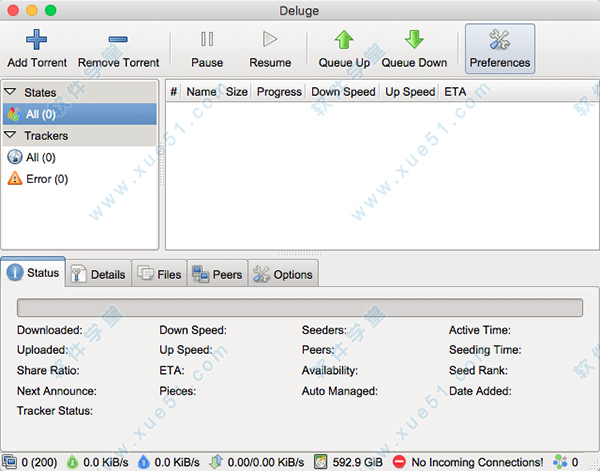
Task: Click the Downloaded label
Action: pyautogui.click(x=50, y=330)
